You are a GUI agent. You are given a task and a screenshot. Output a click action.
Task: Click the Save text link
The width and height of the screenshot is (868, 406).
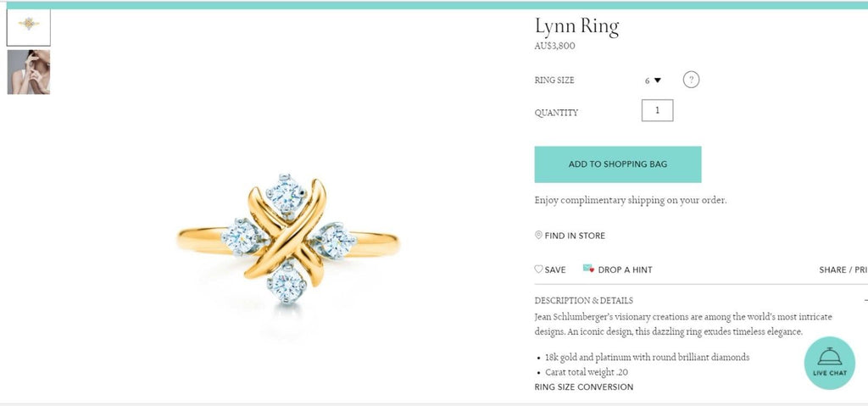click(x=555, y=270)
